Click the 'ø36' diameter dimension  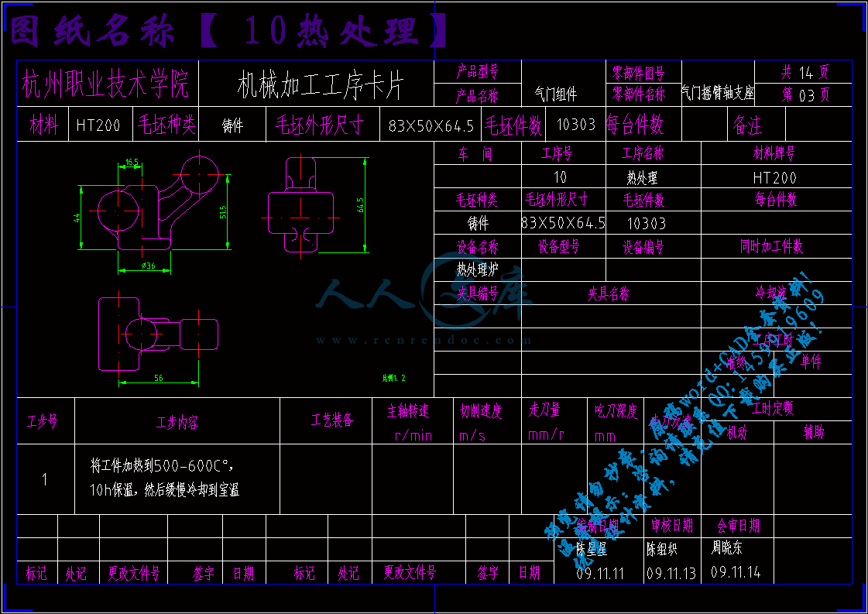point(148,266)
